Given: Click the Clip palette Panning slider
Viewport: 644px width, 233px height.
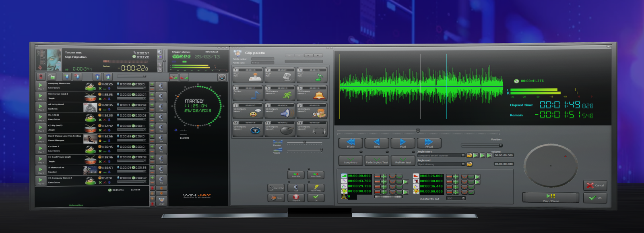Looking at the screenshot, I should point(304,142).
